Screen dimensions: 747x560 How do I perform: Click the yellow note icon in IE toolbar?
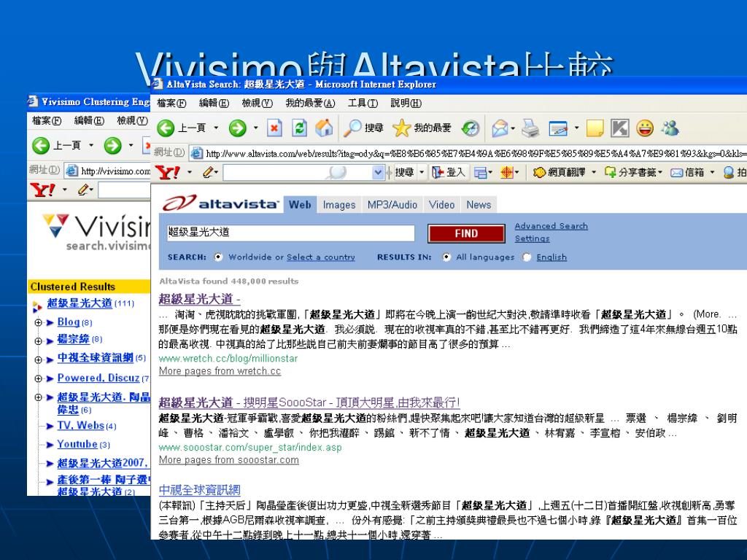[x=595, y=128]
